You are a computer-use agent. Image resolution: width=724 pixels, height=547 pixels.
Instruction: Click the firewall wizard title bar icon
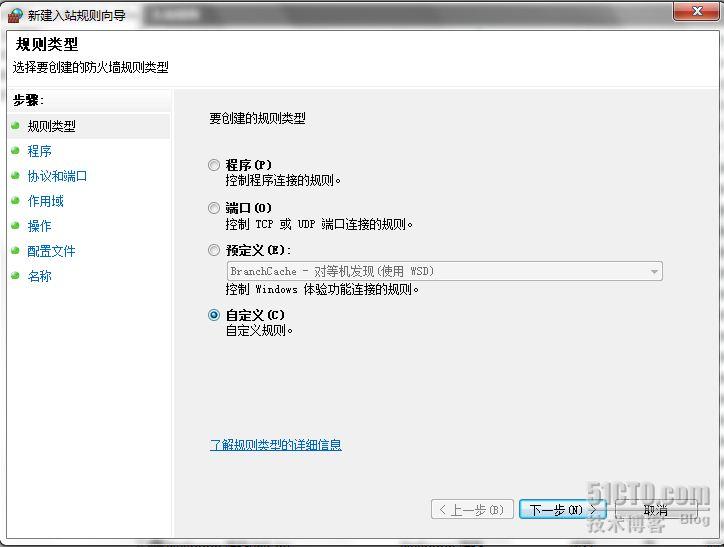point(15,15)
